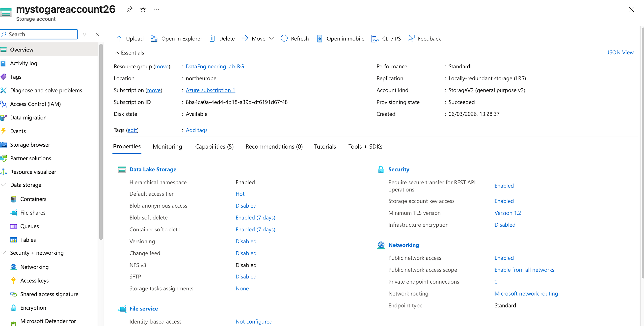The height and width of the screenshot is (326, 644).
Task: Click move link next to Resource group
Action: click(162, 66)
